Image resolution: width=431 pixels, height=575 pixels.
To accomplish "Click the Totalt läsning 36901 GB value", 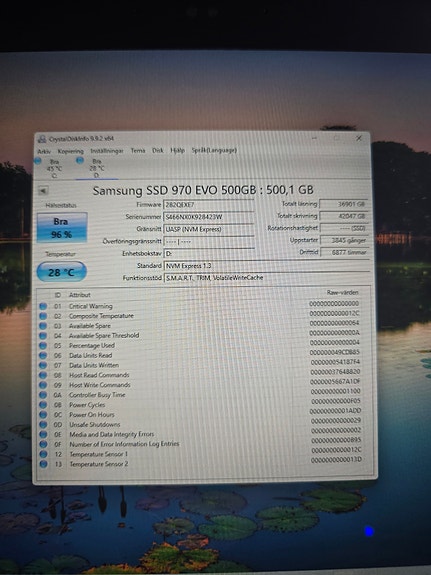I will point(343,204).
